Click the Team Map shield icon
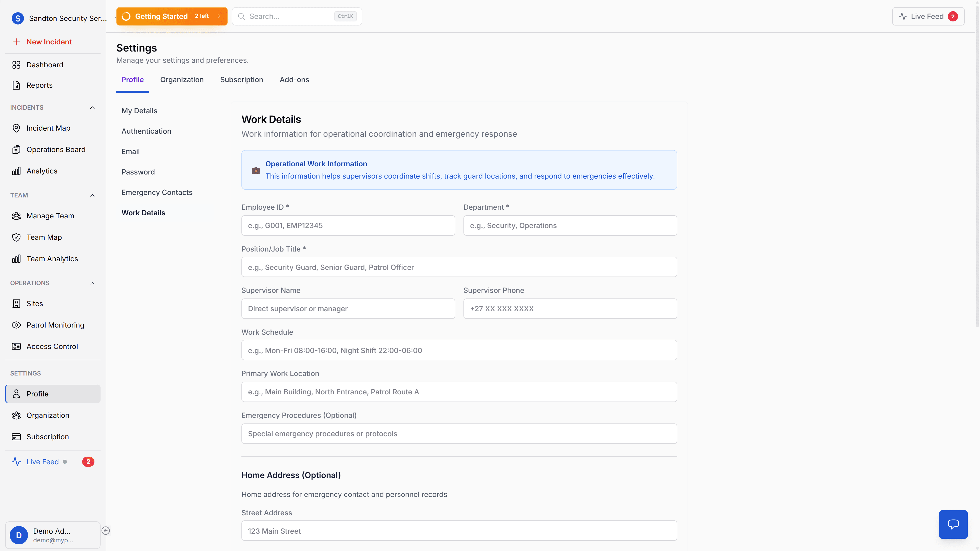 point(16,237)
